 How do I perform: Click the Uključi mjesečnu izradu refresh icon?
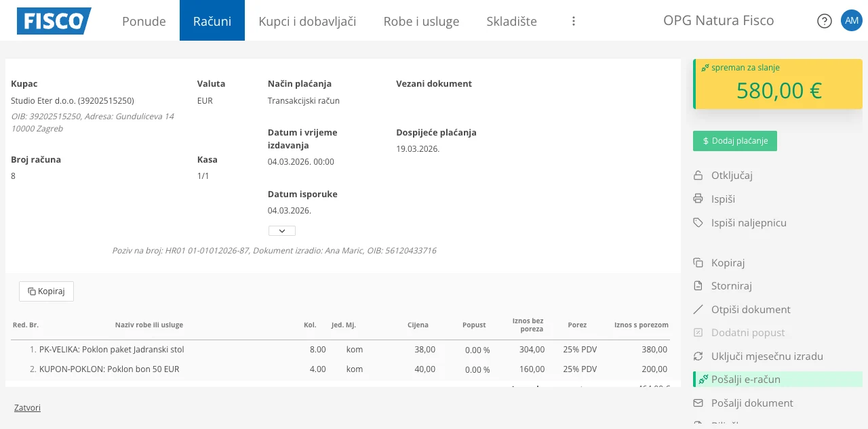(x=697, y=356)
